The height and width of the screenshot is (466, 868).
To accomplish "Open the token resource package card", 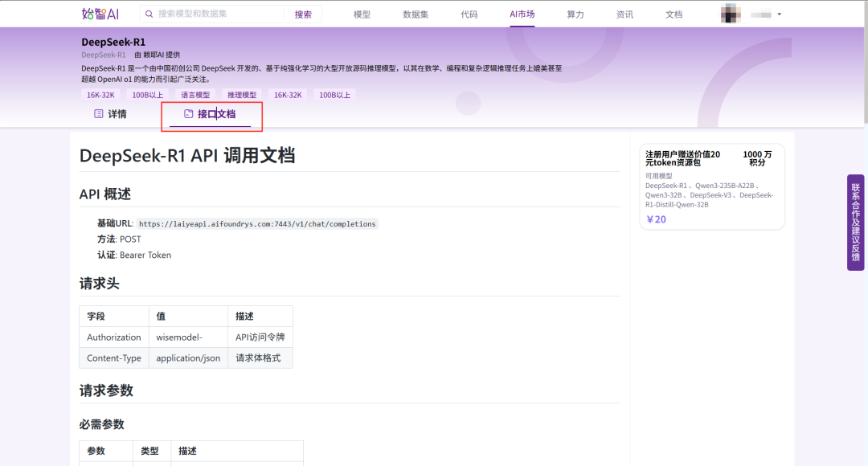I will click(x=712, y=186).
